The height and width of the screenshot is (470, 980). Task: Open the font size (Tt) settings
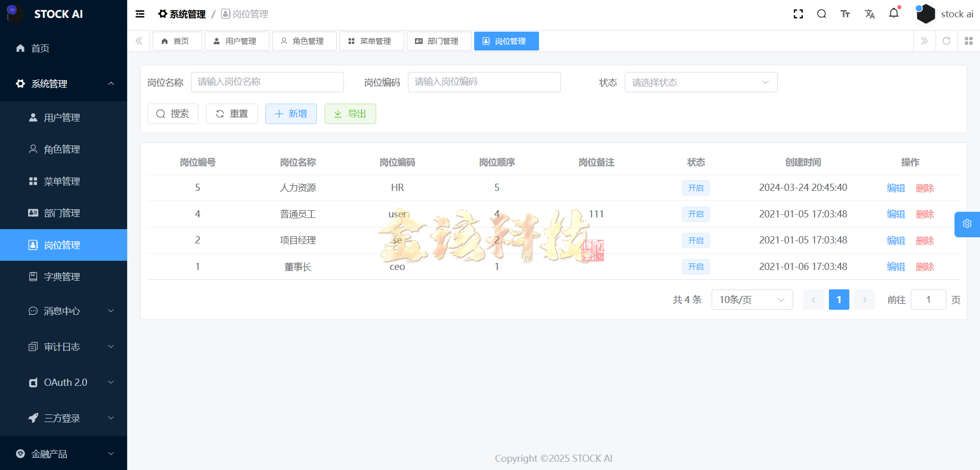coord(845,14)
